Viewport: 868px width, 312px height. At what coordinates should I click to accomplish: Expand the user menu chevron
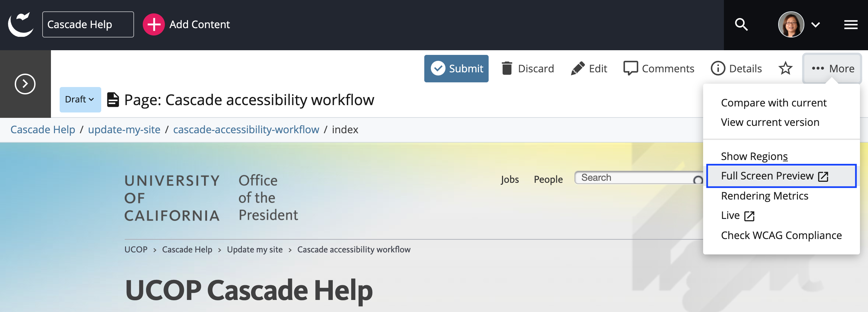pos(815,25)
